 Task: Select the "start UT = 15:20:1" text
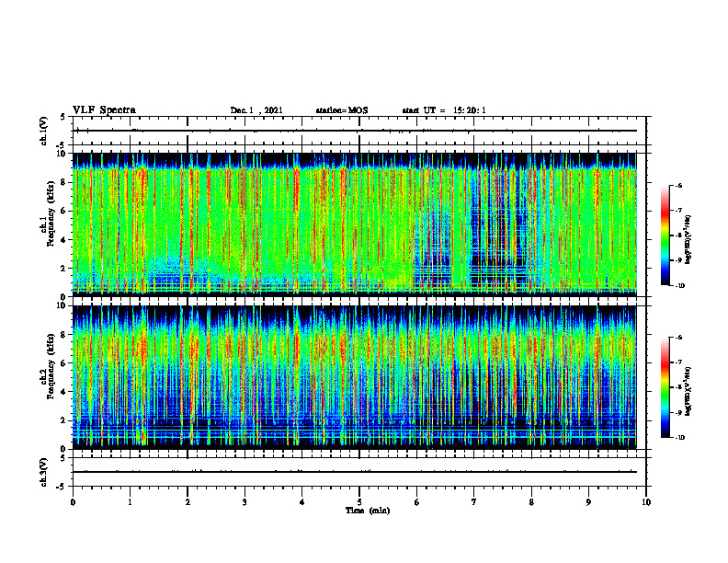coord(444,110)
